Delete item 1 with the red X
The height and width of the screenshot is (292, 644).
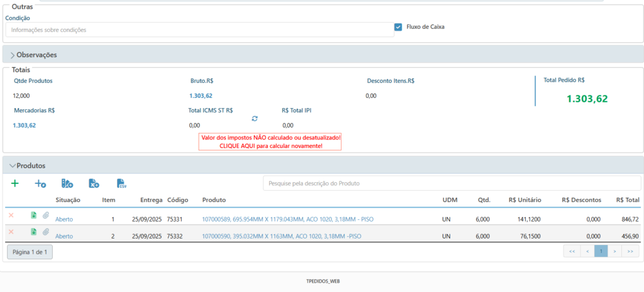tap(11, 215)
